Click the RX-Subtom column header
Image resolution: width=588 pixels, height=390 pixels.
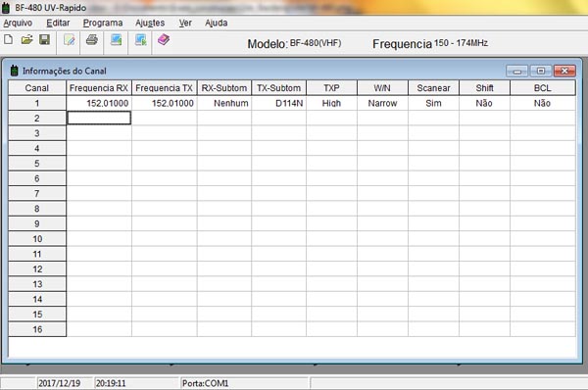pos(224,88)
